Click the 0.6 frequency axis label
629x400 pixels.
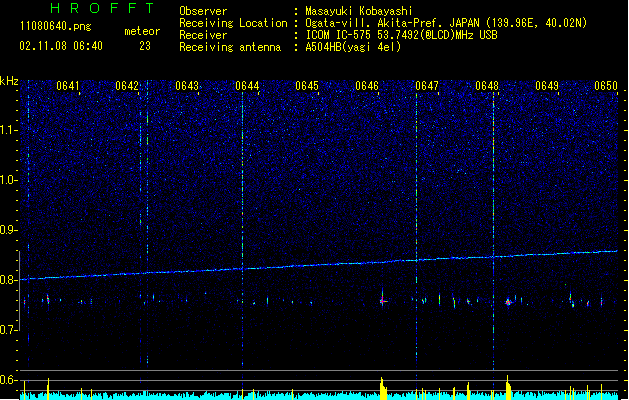pos(9,380)
